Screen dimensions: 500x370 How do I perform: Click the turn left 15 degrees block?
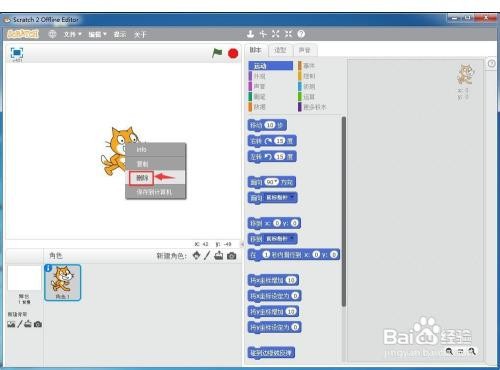pos(272,157)
